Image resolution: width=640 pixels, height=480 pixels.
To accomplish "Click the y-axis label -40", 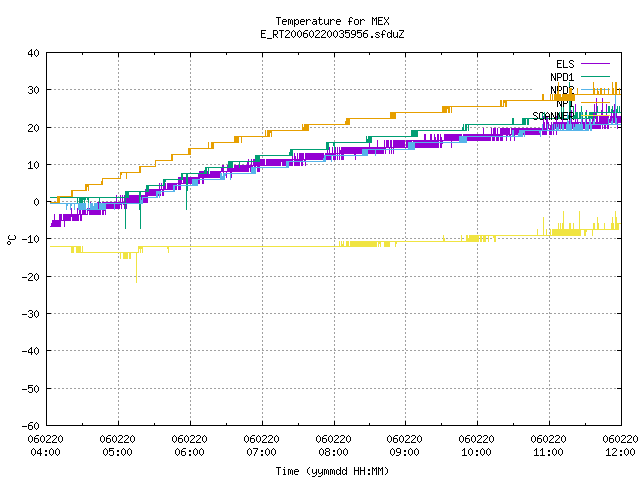I will click(31, 351).
